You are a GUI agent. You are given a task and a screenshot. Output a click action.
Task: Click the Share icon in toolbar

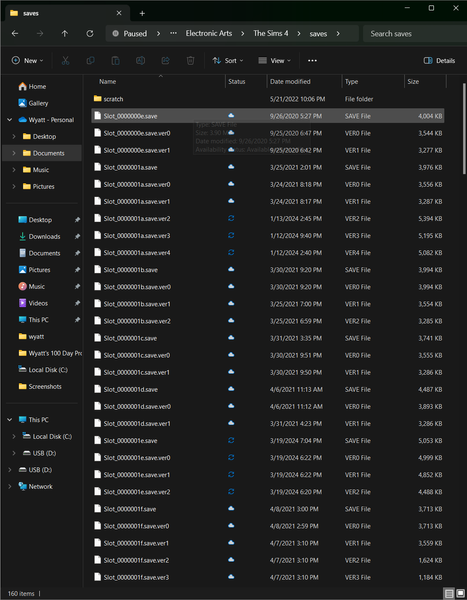pyautogui.click(x=165, y=60)
